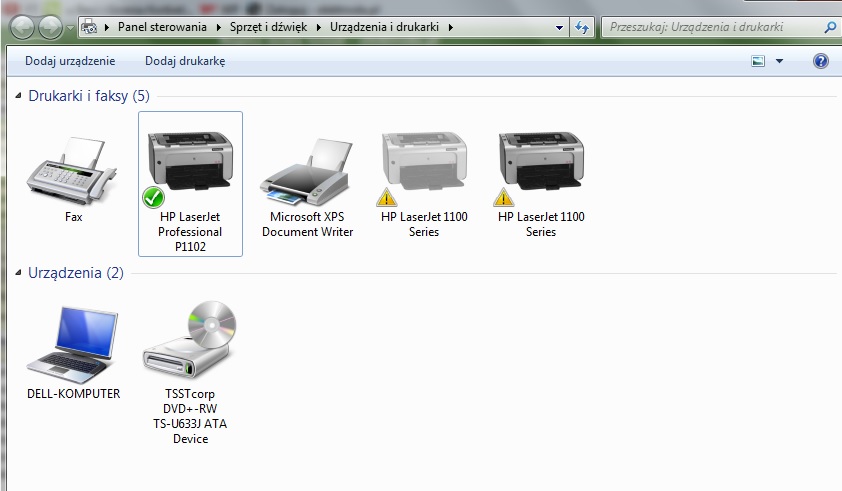Click Panel sterowania in the breadcrumb

[162, 27]
